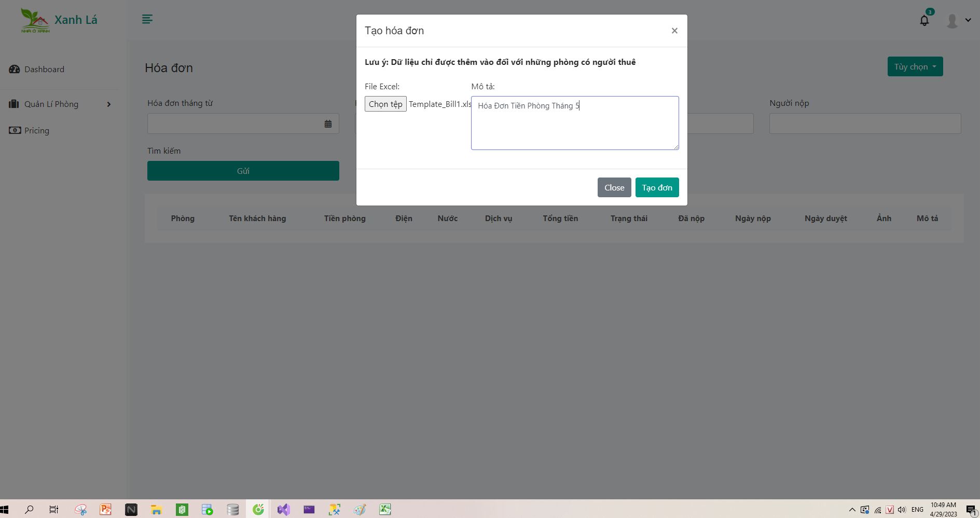Switch language via ENG indicator

tap(917, 510)
